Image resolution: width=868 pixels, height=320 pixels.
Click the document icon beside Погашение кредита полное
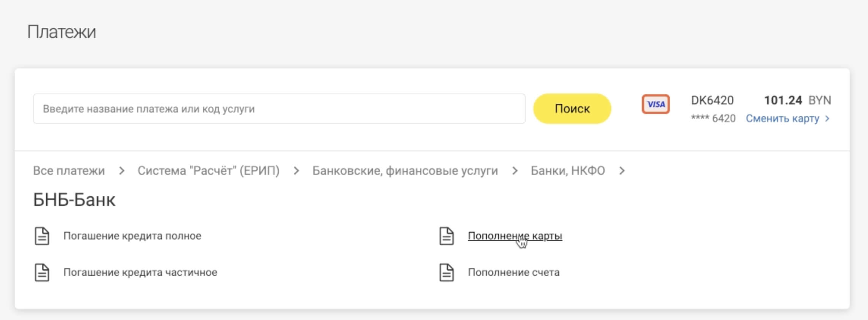[42, 236]
